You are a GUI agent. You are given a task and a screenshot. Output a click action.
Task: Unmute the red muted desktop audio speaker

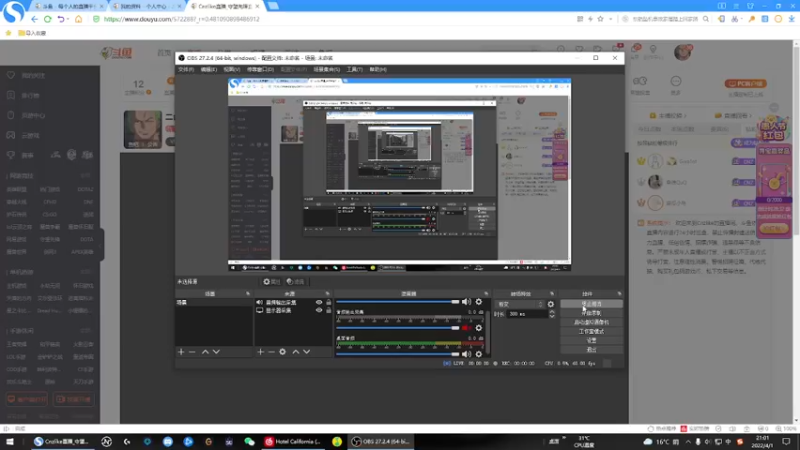[x=466, y=328]
